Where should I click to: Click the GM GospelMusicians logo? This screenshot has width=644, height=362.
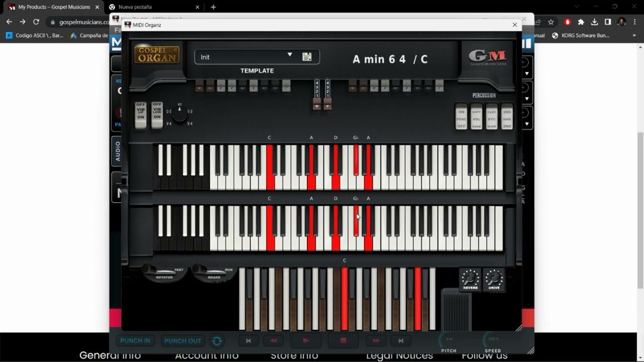487,57
